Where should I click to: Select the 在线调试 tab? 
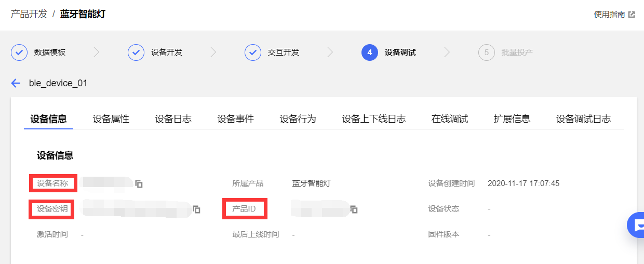pos(450,119)
